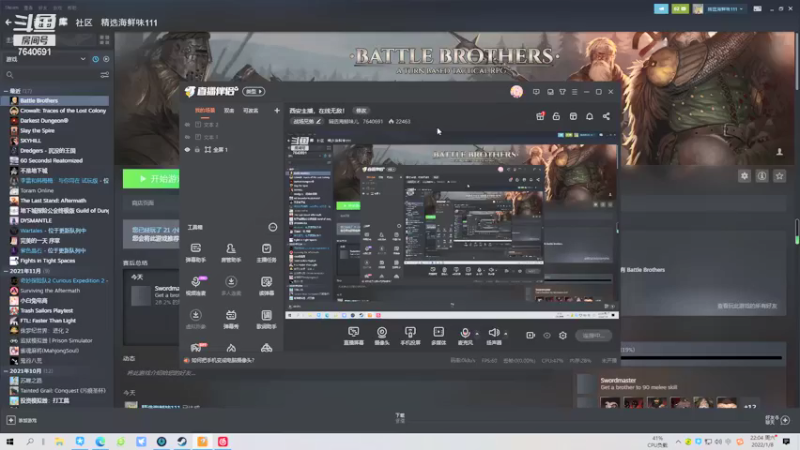Open the 多人连麦 multi-user co-stream tool
Image resolution: width=800 pixels, height=450 pixels.
(x=231, y=286)
